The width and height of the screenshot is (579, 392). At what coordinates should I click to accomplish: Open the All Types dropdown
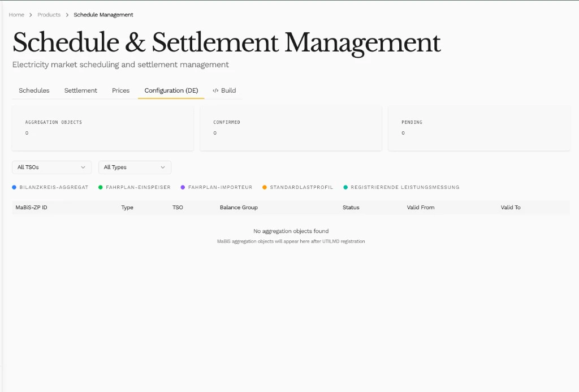(135, 167)
